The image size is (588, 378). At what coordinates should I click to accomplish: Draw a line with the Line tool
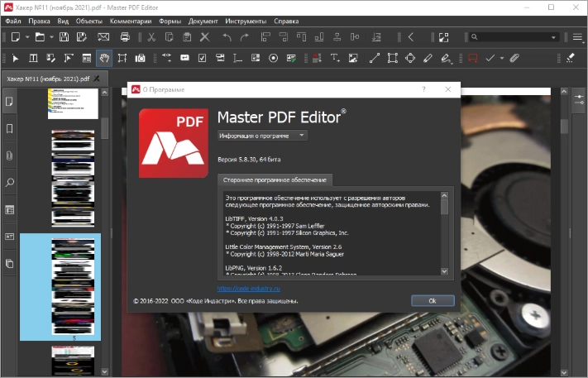(x=375, y=59)
